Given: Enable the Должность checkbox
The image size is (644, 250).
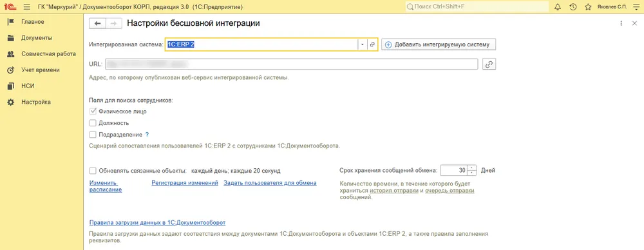Looking at the screenshot, I should tap(92, 122).
